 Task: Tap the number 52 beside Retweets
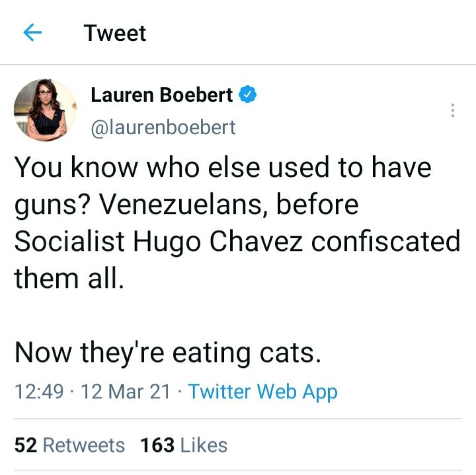pyautogui.click(x=25, y=445)
